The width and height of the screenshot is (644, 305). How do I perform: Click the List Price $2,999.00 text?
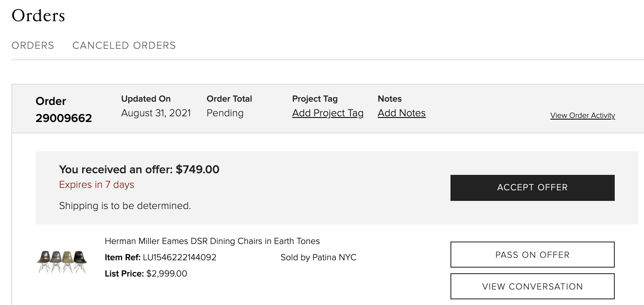pos(146,274)
